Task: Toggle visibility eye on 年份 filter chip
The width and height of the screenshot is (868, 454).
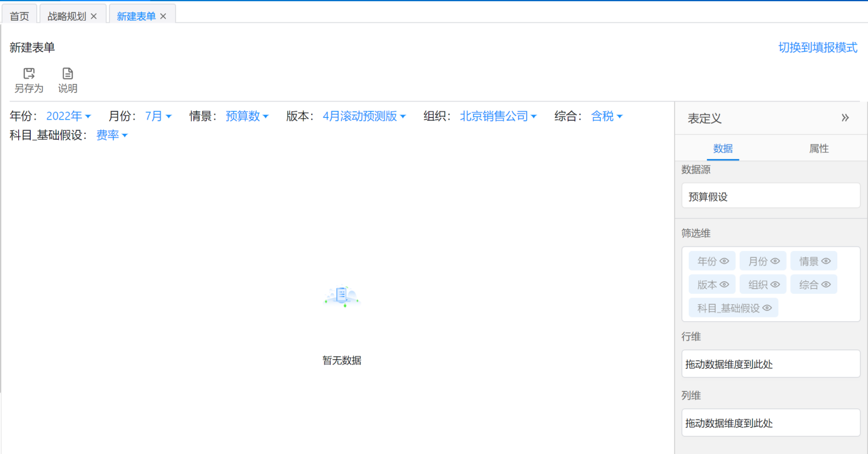Action: pyautogui.click(x=725, y=261)
